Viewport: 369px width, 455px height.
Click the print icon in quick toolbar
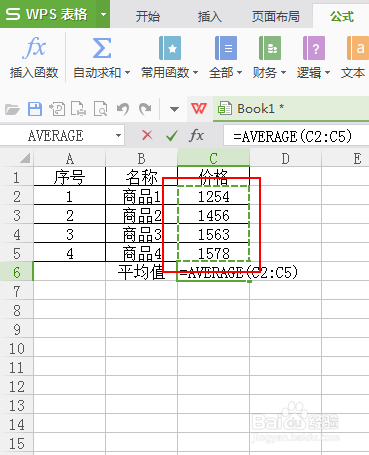(x=78, y=109)
